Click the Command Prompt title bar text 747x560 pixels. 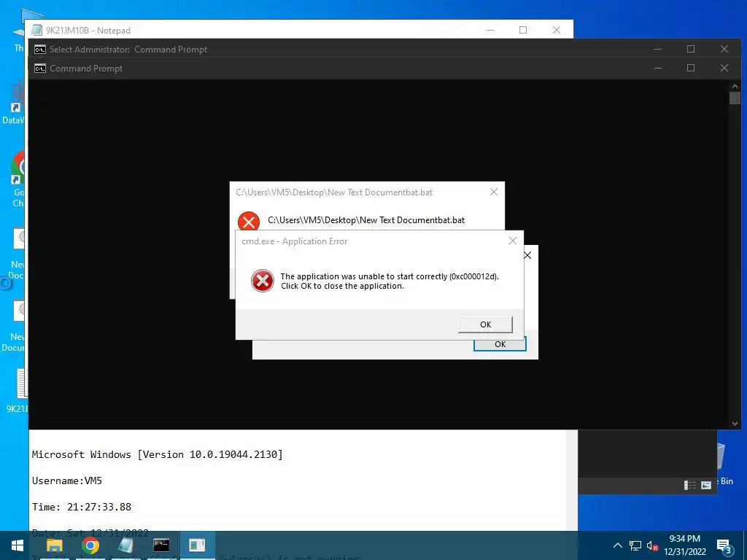[86, 69]
